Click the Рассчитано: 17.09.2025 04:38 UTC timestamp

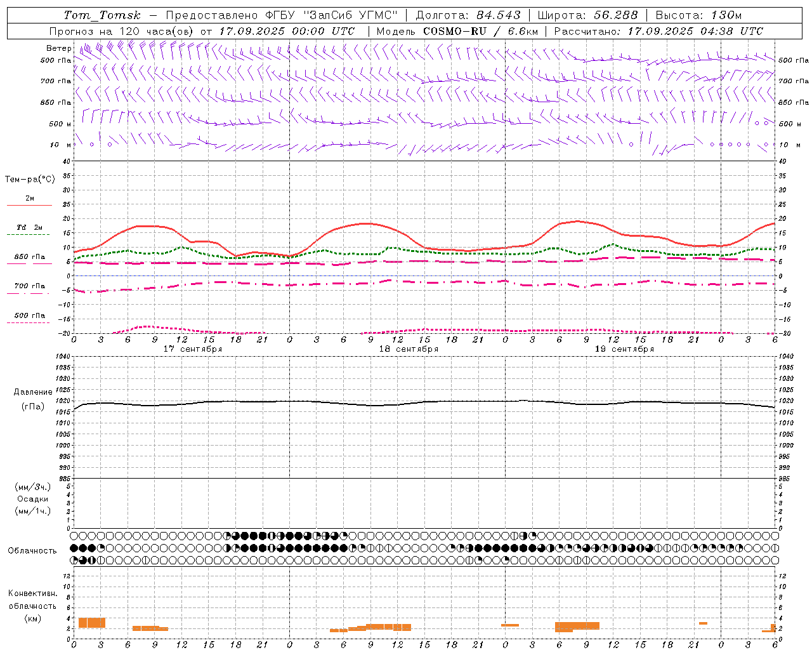658,31
